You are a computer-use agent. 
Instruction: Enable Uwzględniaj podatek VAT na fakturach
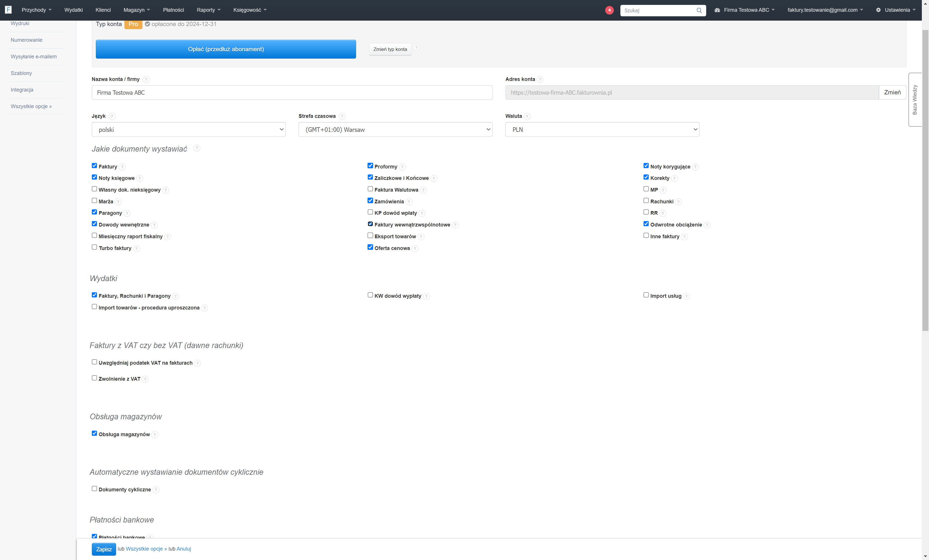[x=94, y=362]
